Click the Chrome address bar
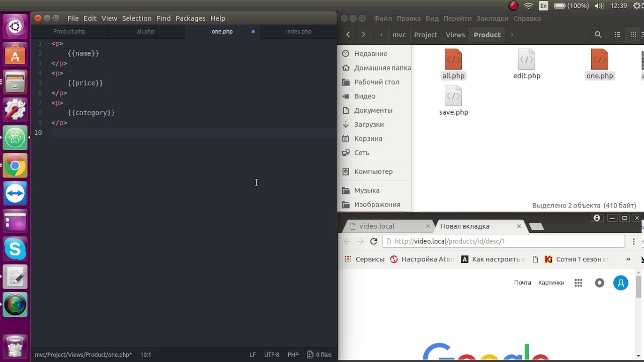 click(x=503, y=241)
